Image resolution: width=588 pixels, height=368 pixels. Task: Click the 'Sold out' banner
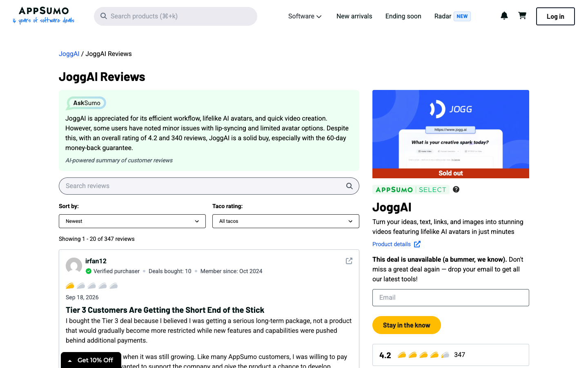click(451, 173)
